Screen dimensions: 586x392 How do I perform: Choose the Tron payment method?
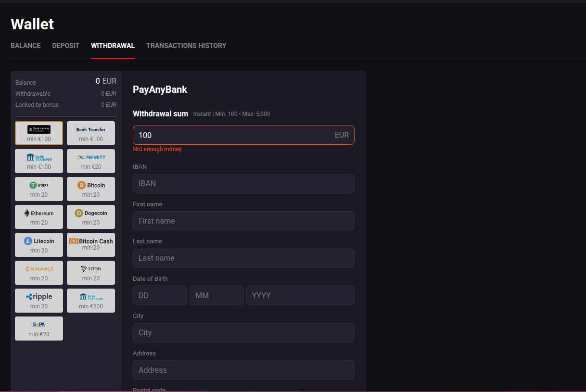91,273
